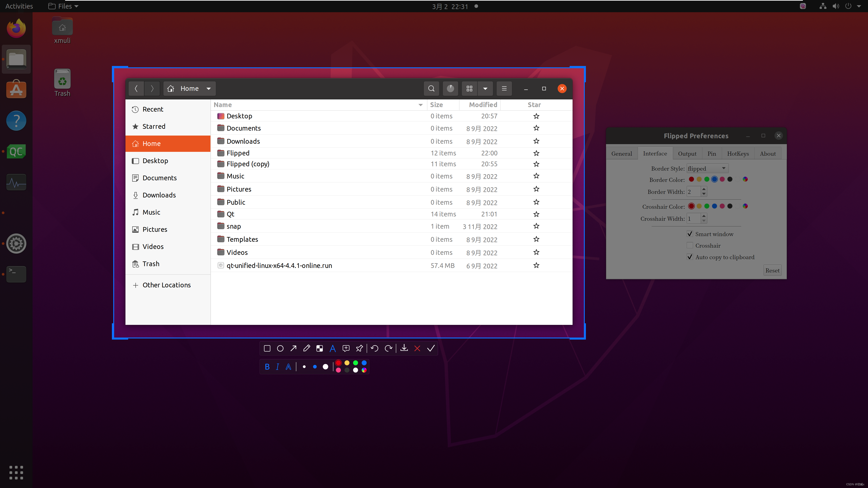The height and width of the screenshot is (488, 868).
Task: Select the pencil freehand tool
Action: point(306,348)
